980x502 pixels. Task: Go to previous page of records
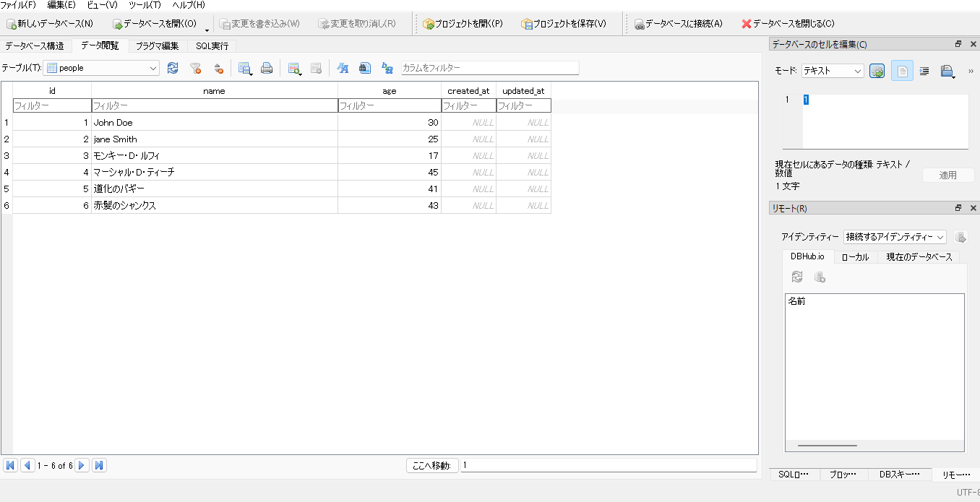tap(27, 465)
